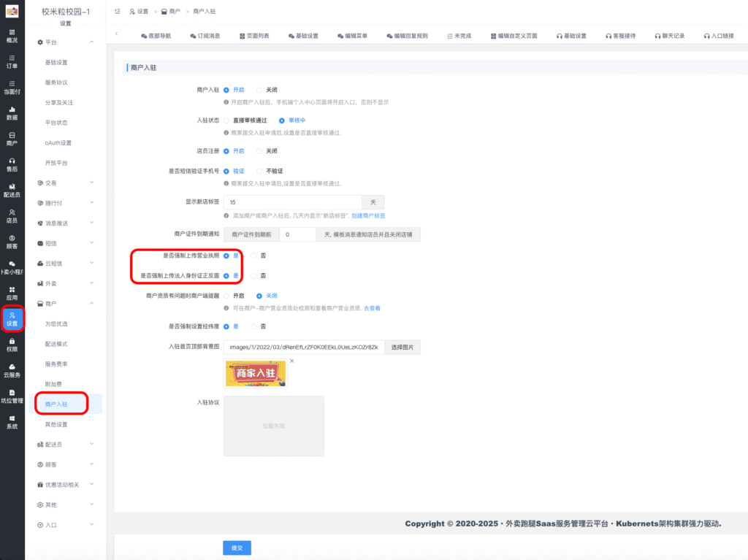
Task: Select the 售后 after-sales headset icon
Action: tap(12, 164)
